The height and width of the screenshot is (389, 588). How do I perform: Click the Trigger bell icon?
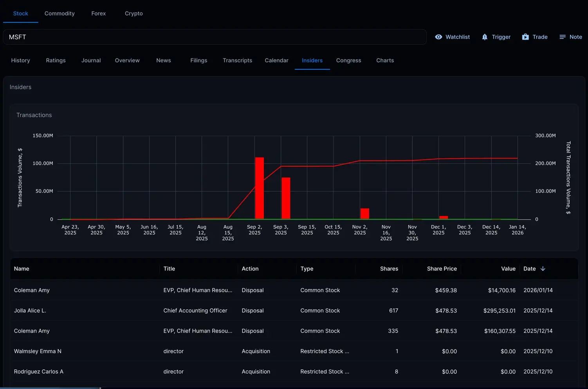[485, 37]
